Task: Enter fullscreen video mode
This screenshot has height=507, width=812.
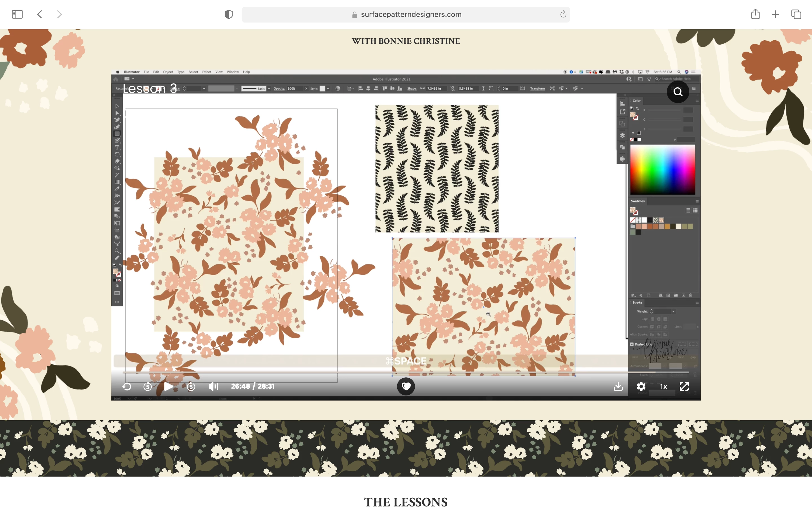Action: point(684,387)
